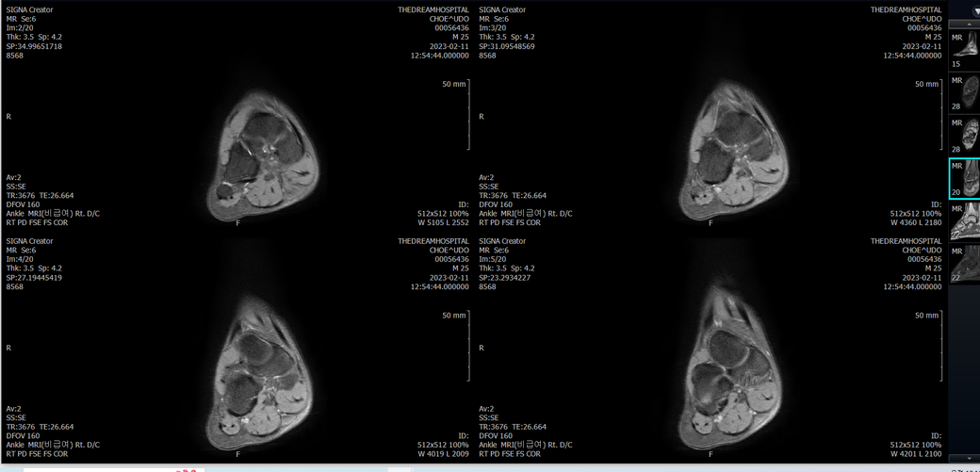Open the sagittal ankle thumbnail below series 20
980x472 pixels.
[964, 221]
